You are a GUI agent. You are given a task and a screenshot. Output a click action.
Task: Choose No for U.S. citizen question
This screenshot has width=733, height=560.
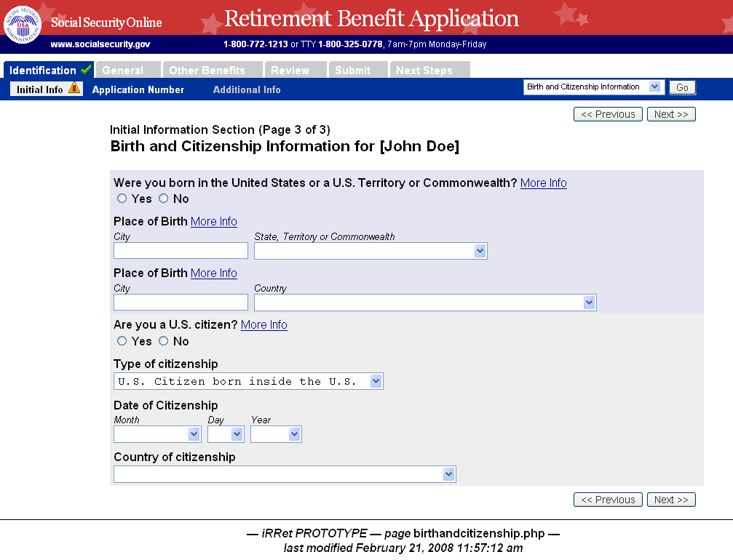164,341
